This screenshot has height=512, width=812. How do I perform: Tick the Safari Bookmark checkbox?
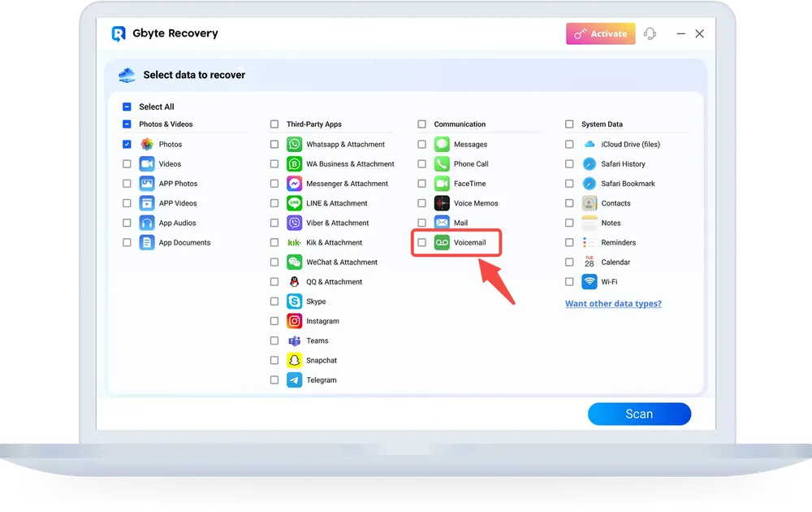(x=570, y=184)
